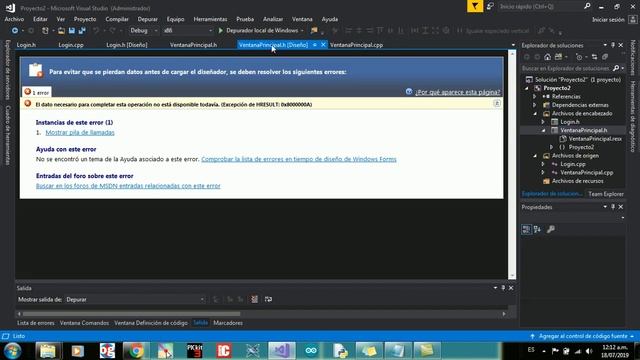Click the Solution Explorer search magnifier icon
The image size is (640, 360).
tap(616, 68)
